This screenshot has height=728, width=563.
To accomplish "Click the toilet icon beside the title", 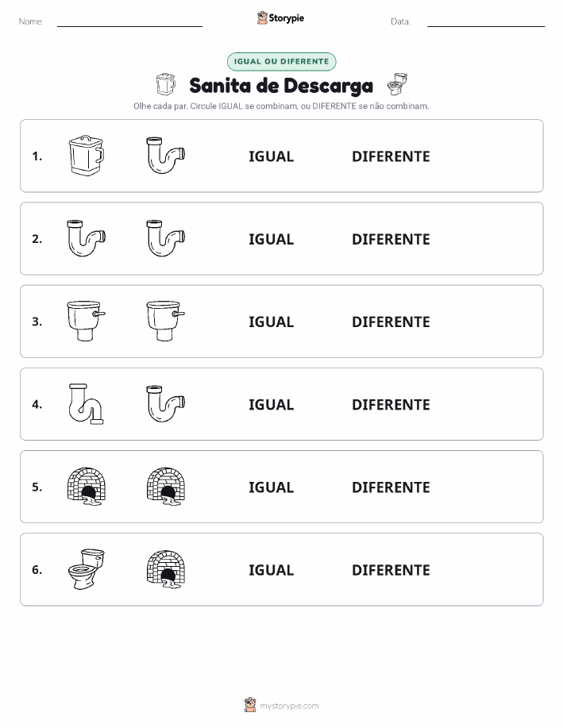I will point(397,84).
